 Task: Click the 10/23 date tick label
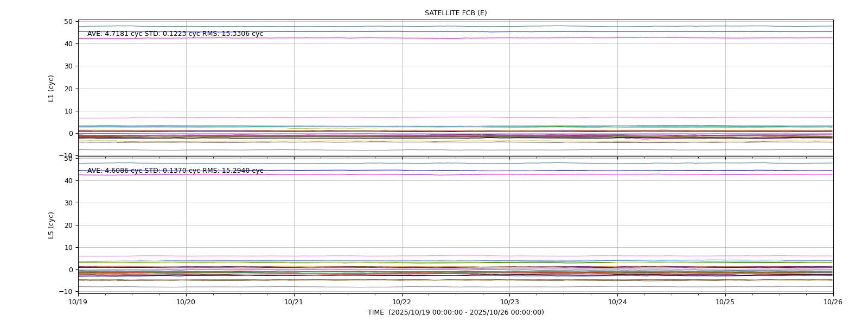[509, 302]
